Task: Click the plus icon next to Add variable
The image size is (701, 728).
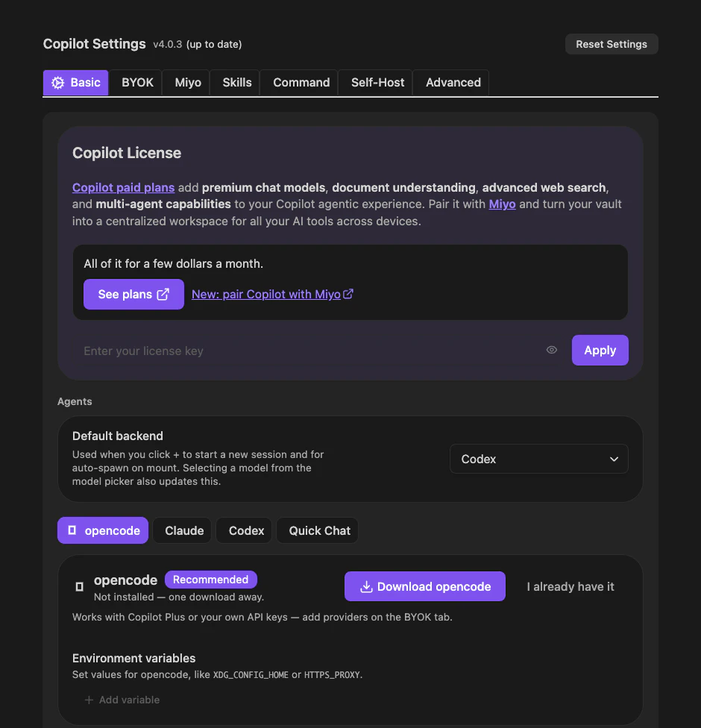Action: point(89,700)
